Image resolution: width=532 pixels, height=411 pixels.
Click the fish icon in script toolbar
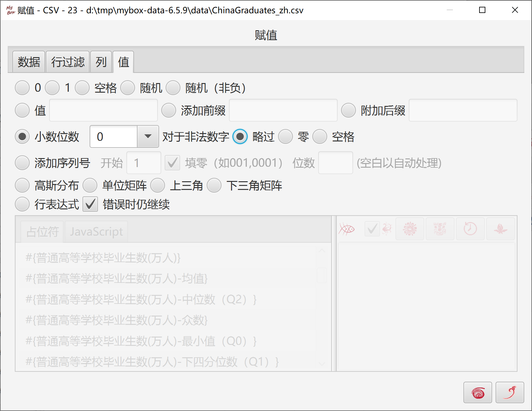[347, 229]
